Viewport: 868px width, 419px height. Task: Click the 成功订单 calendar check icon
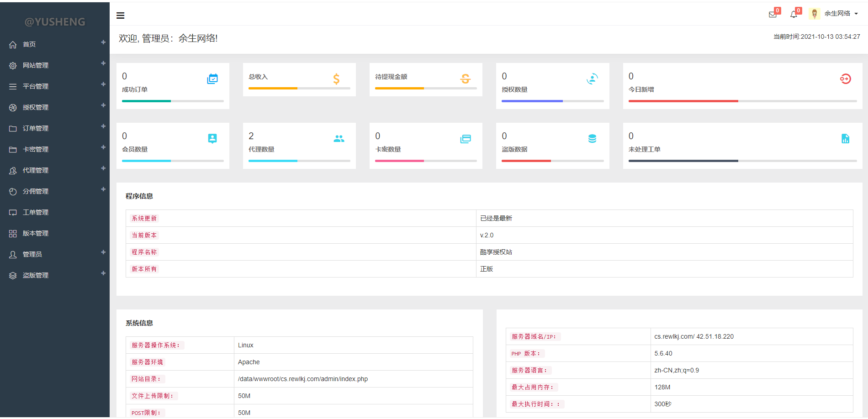[x=212, y=79]
